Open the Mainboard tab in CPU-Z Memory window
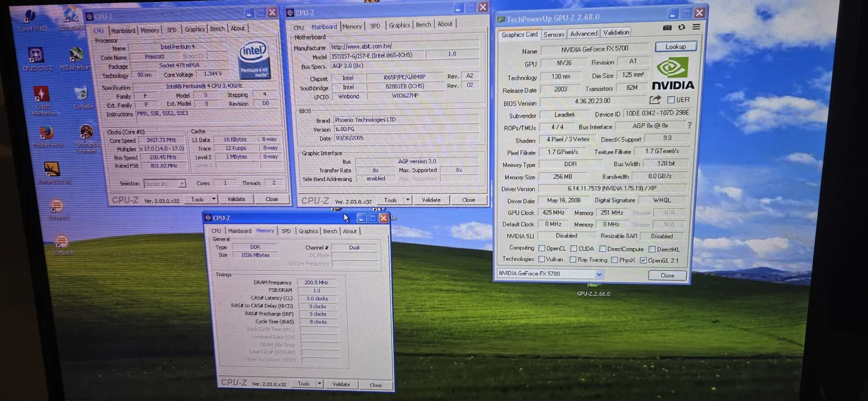Image resolution: width=868 pixels, height=401 pixels. pos(239,231)
